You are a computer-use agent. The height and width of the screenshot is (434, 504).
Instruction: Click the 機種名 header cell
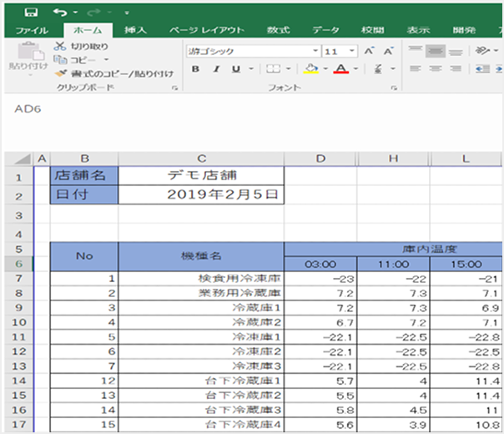(x=202, y=256)
